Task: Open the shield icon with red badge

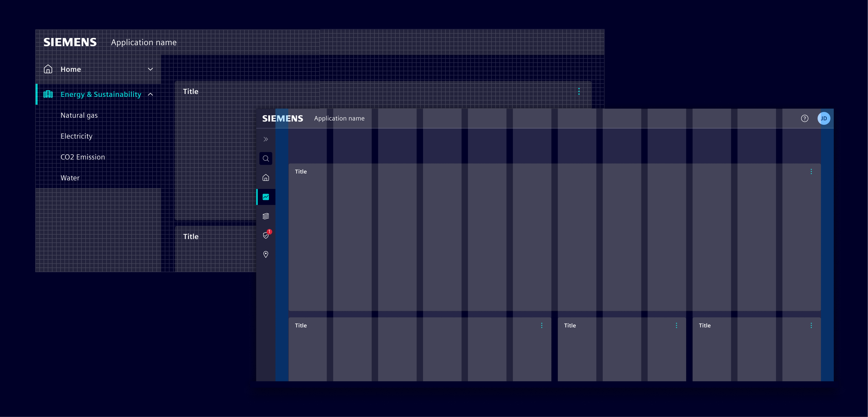Action: coord(266,235)
